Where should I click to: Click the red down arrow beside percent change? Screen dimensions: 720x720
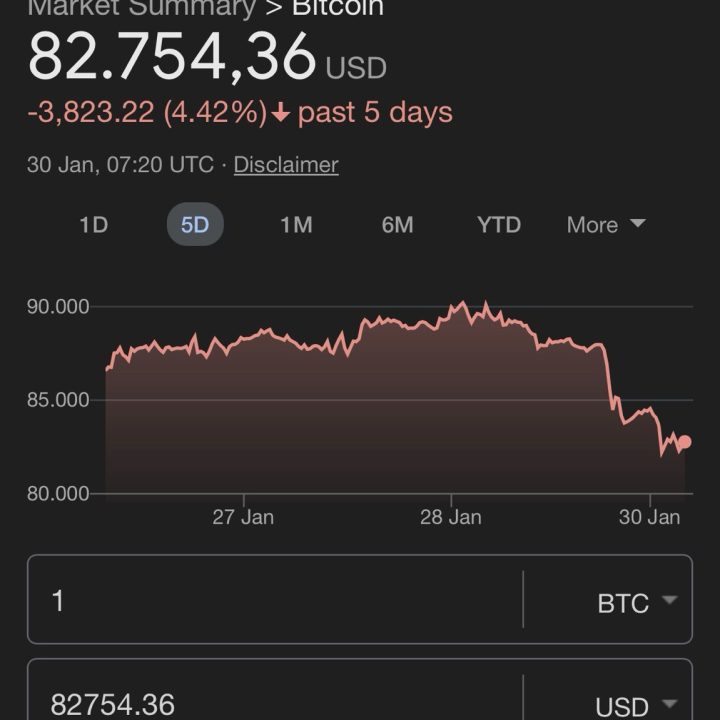281,114
